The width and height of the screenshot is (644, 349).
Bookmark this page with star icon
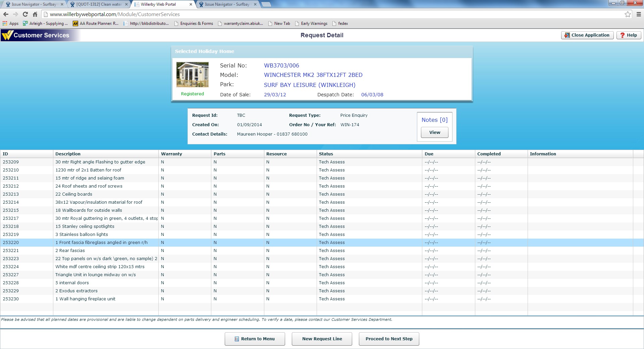click(628, 14)
